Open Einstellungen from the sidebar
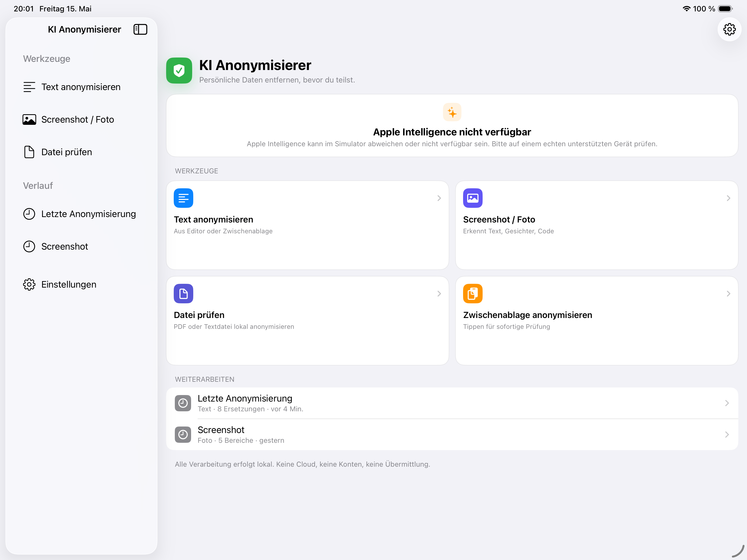747x560 pixels. pos(81,285)
